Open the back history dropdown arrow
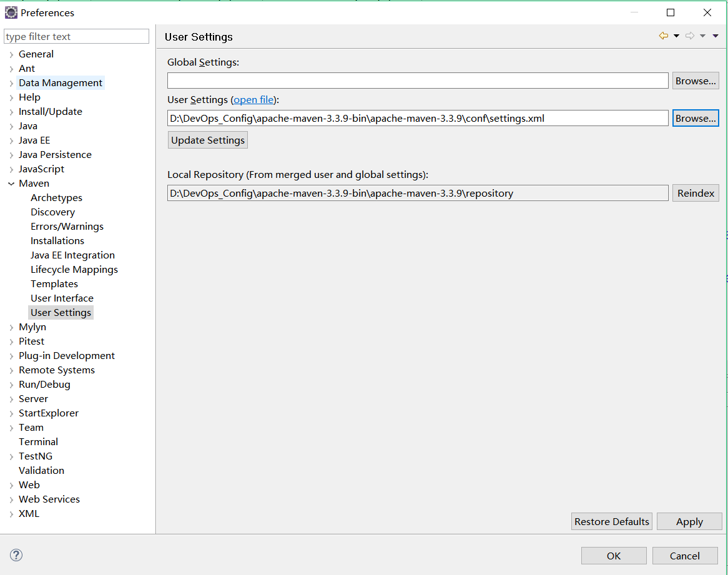This screenshot has height=575, width=728. [x=676, y=36]
